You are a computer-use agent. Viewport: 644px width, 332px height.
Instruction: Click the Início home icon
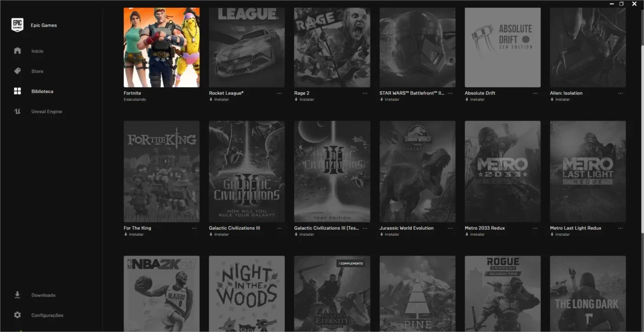click(17, 51)
